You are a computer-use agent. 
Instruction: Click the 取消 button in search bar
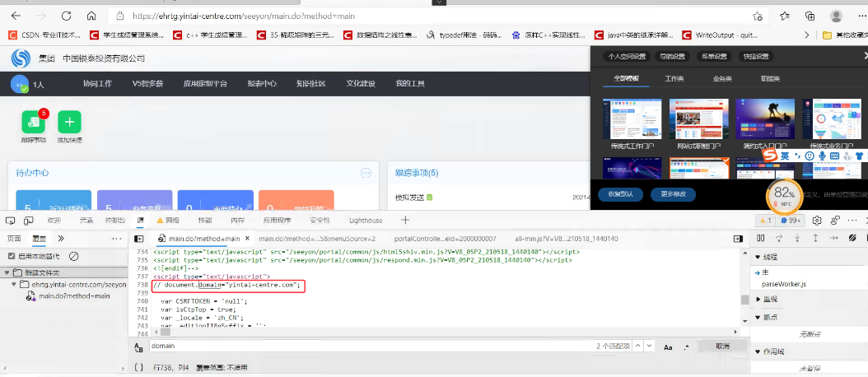point(721,347)
